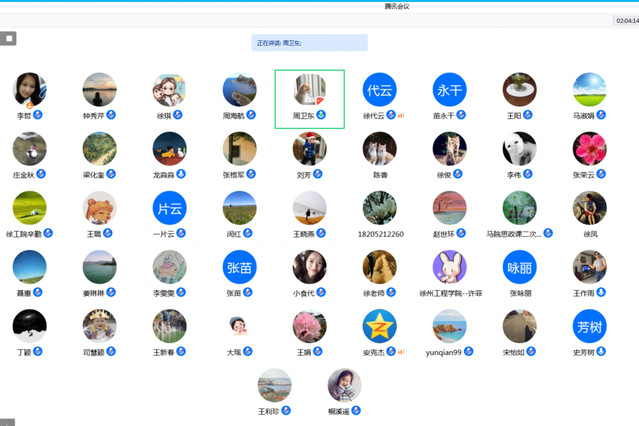Select the highlighted 周卫东 video tile

pyautogui.click(x=309, y=98)
